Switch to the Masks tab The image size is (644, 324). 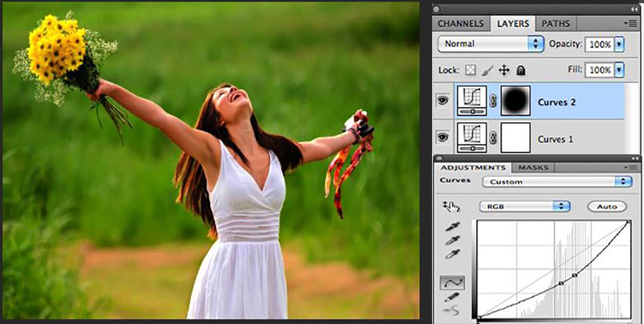[x=533, y=168]
